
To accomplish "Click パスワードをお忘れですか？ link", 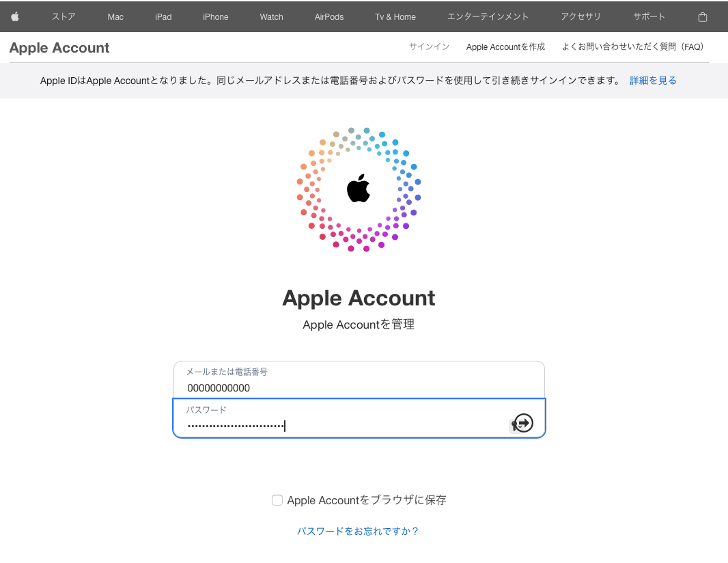I will (x=358, y=531).
